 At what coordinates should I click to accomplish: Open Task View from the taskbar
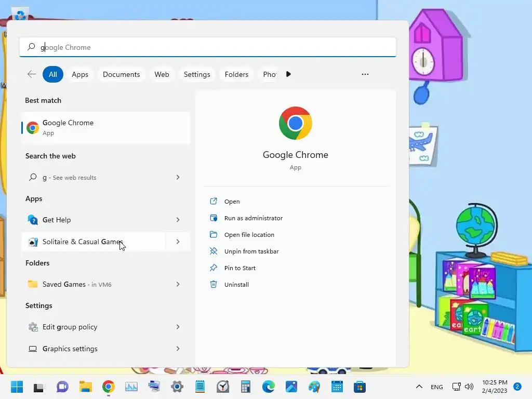point(38,387)
